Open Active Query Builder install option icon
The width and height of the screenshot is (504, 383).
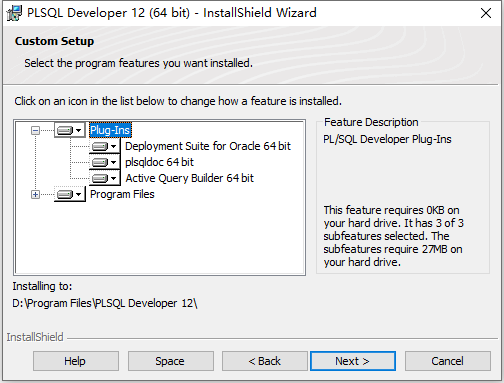(104, 178)
